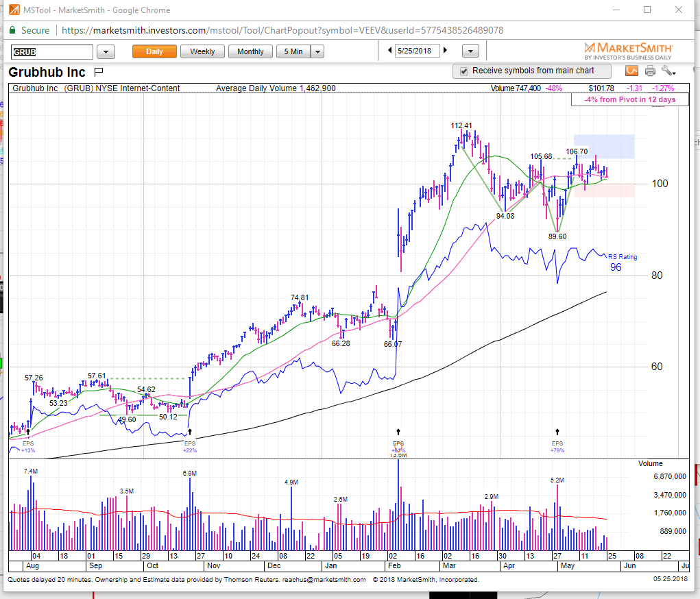Image resolution: width=700 pixels, height=599 pixels.
Task: Go to the previous date with the left arrow
Action: [x=390, y=51]
